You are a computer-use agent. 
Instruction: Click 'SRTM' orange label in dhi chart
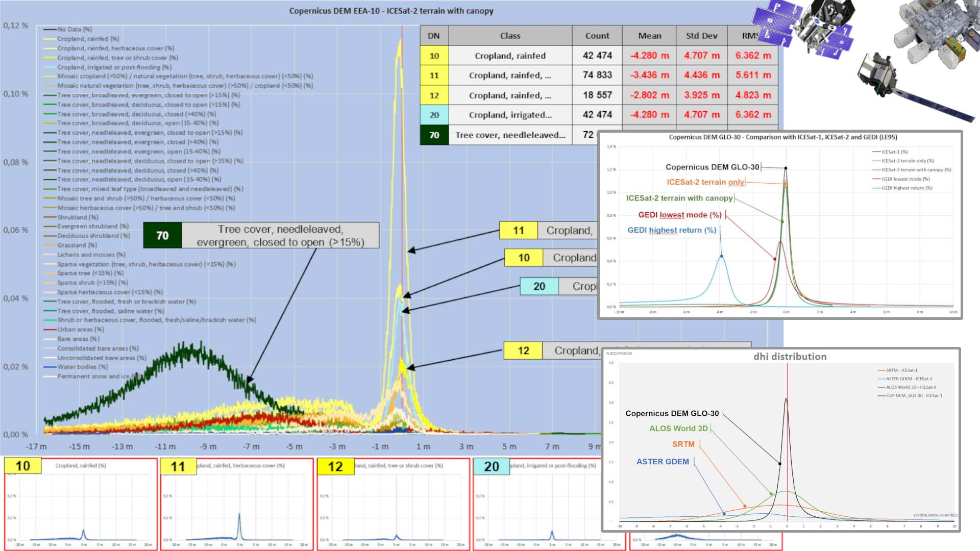683,444
